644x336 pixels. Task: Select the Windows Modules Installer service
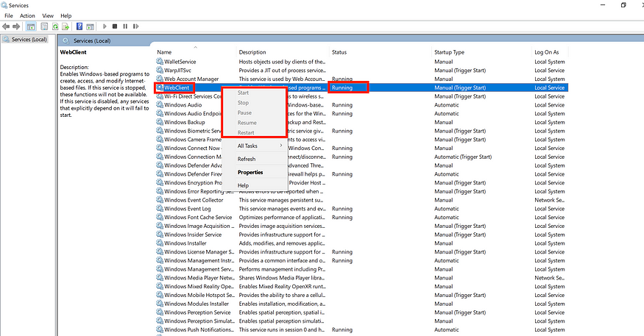pos(197,304)
